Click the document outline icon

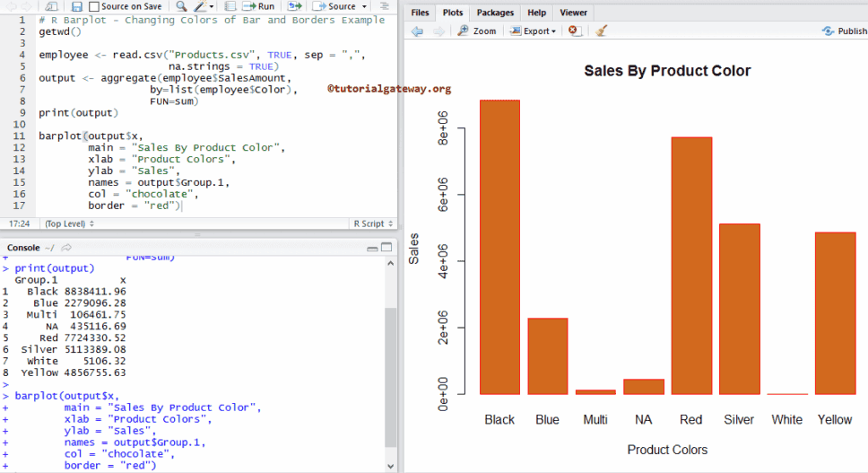pyautogui.click(x=384, y=6)
